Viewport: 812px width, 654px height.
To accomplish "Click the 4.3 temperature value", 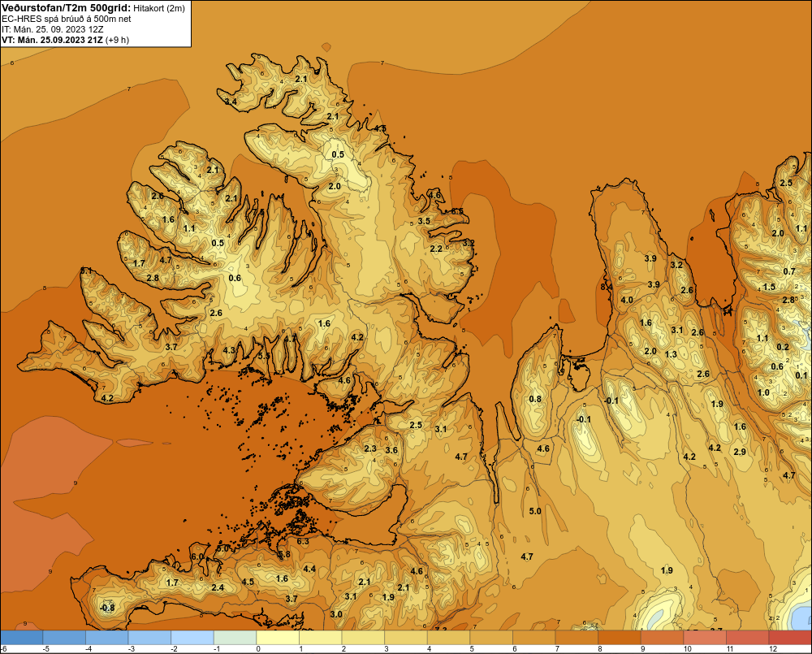I will pyautogui.click(x=229, y=350).
